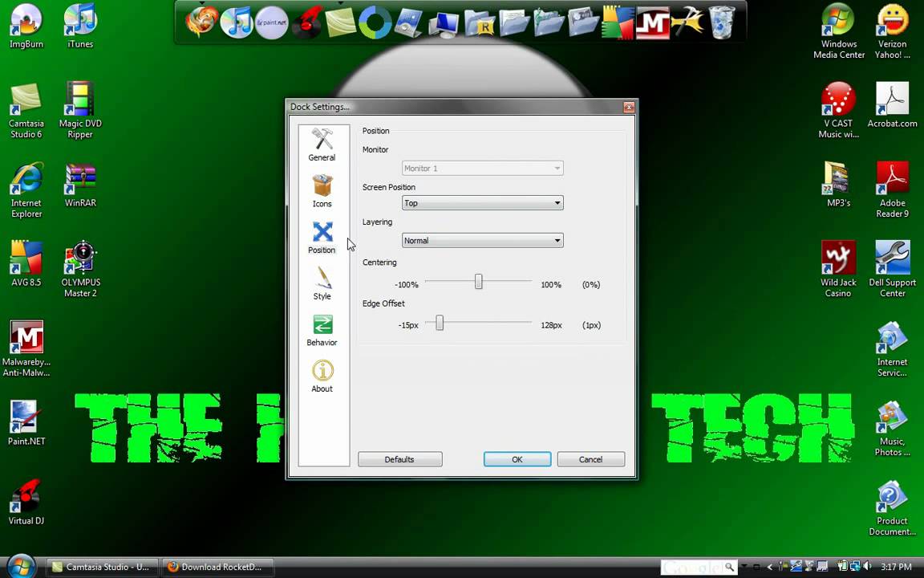Open Internet Explorer desktop shortcut

[26, 190]
